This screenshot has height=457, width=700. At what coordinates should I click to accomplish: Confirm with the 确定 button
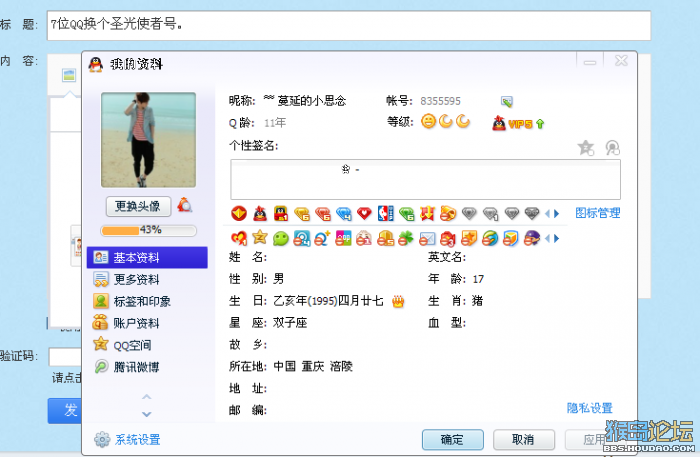point(453,440)
